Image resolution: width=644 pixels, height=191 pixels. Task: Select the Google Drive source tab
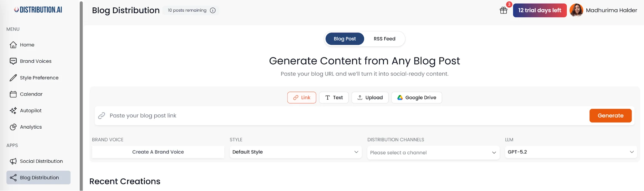(417, 97)
